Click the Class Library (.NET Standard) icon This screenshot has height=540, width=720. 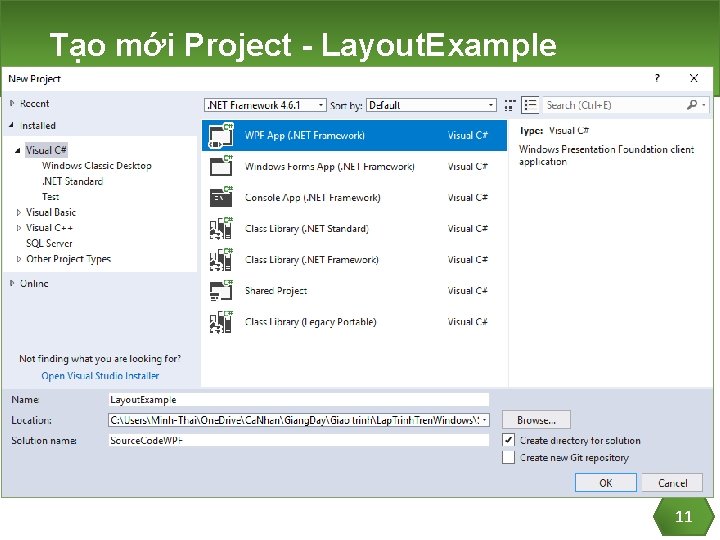[221, 228]
